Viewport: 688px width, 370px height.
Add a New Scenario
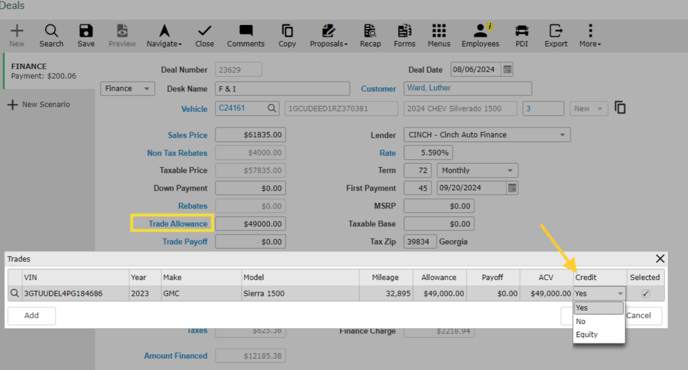[39, 104]
